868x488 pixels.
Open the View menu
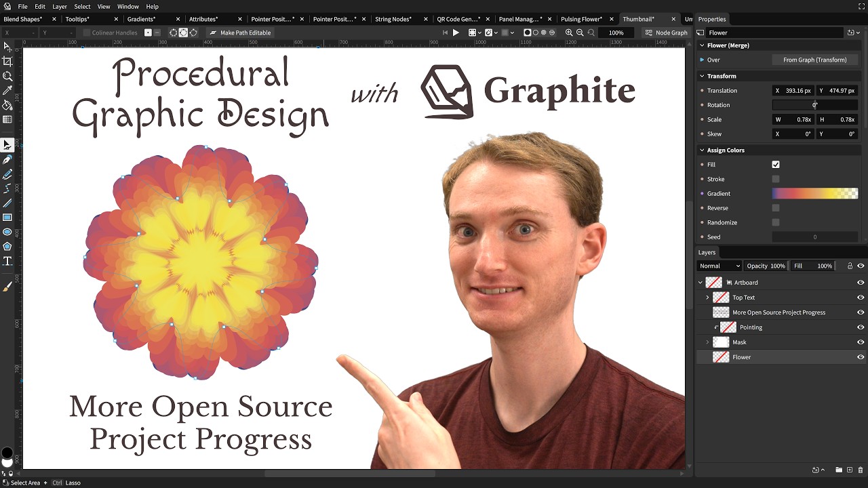[x=104, y=6]
